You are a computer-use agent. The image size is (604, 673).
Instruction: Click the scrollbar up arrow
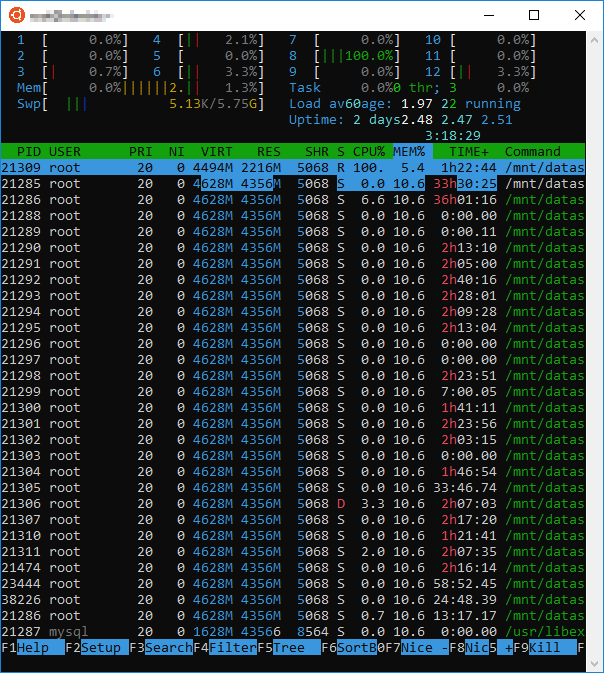click(595, 40)
